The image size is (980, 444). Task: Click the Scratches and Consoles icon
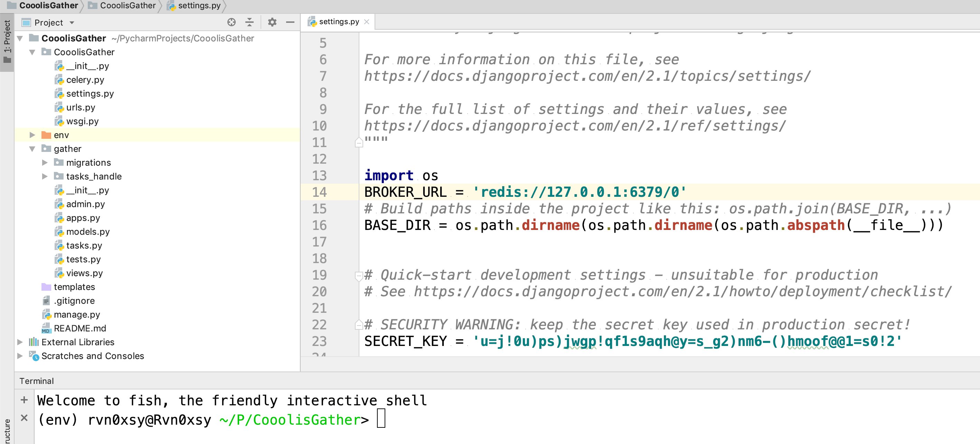[34, 356]
